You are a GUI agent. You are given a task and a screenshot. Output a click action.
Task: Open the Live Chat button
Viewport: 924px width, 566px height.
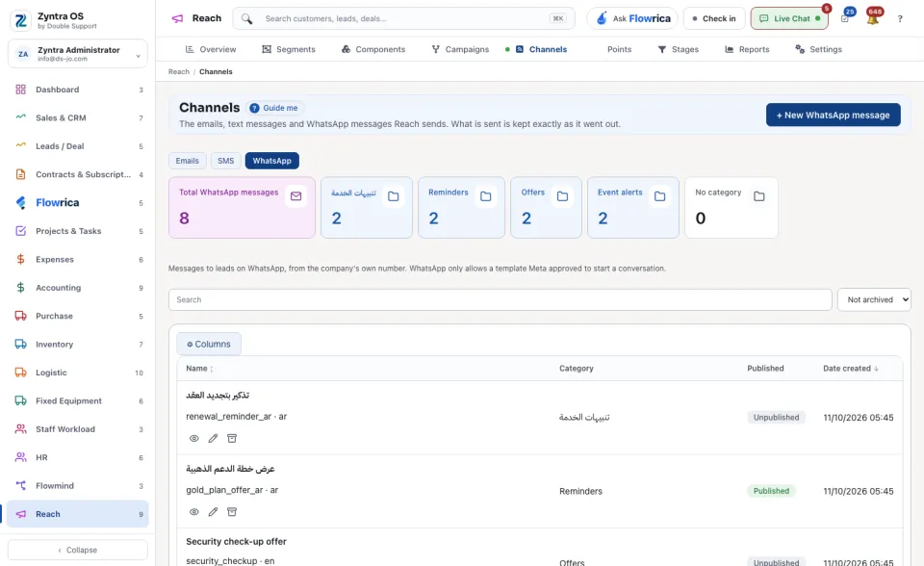[x=789, y=18]
